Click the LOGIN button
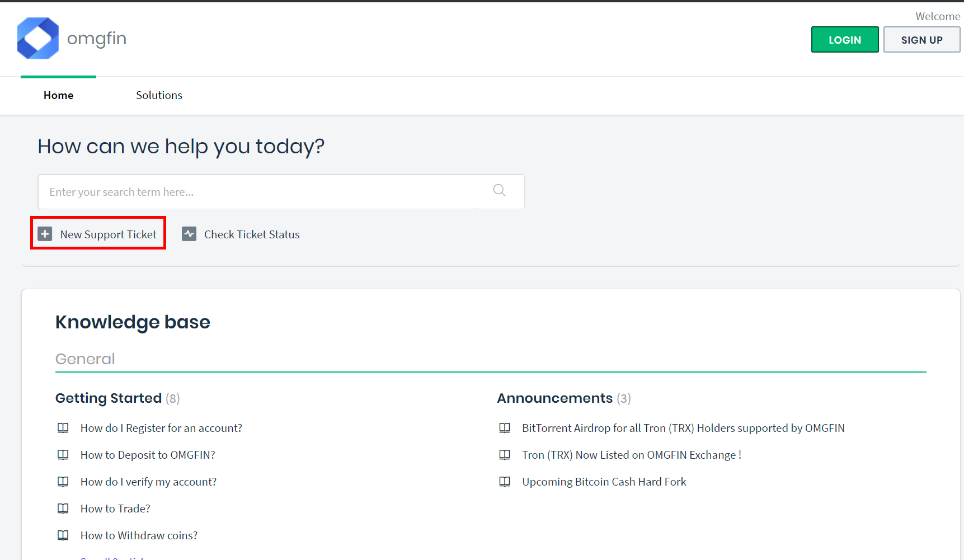The width and height of the screenshot is (964, 560). point(845,40)
